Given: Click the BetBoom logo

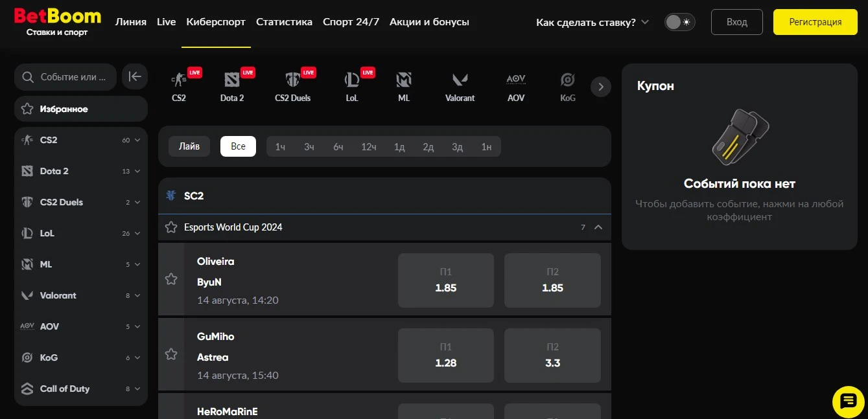Looking at the screenshot, I should point(58,21).
